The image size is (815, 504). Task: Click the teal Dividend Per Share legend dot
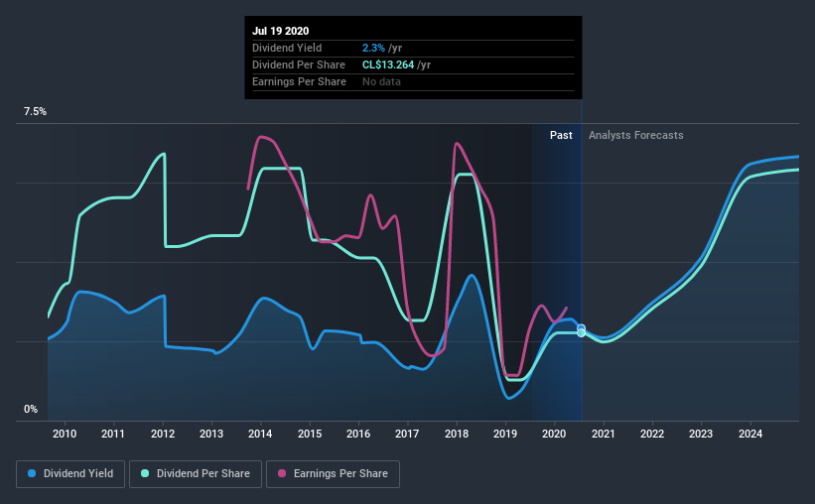click(x=145, y=473)
